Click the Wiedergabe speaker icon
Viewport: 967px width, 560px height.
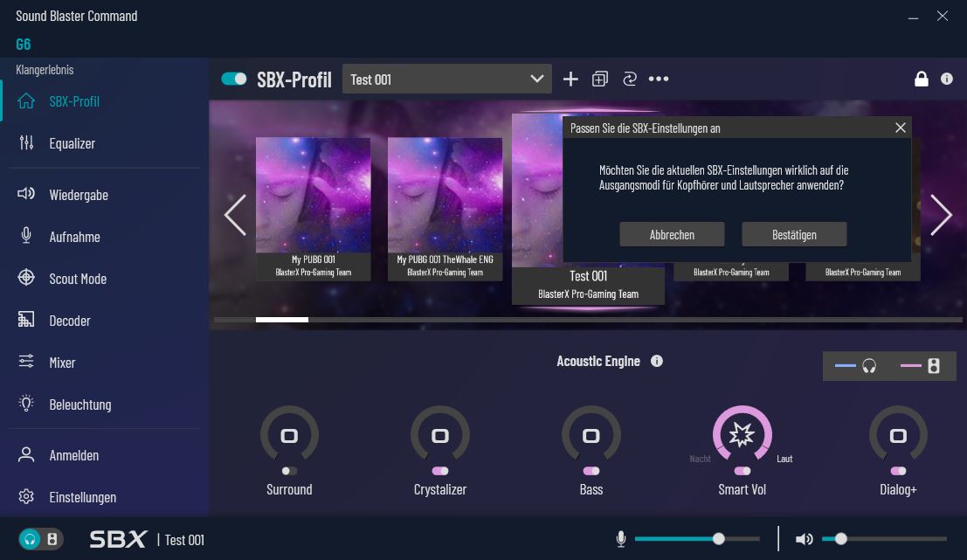[26, 194]
